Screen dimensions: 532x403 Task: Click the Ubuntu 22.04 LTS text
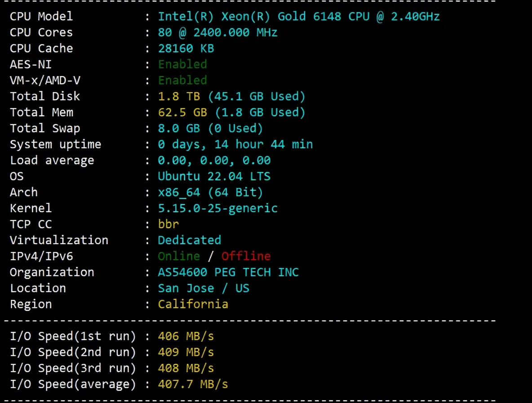214,176
